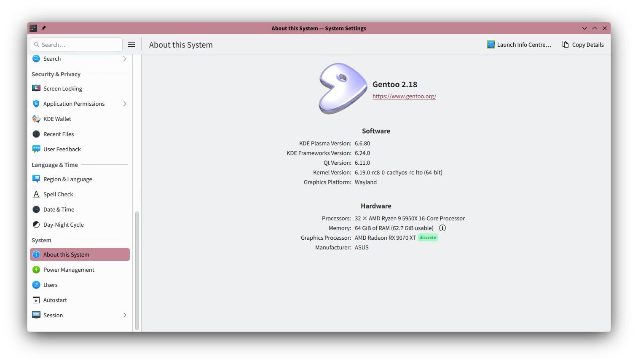Click the Hardware section heading
This screenshot has width=638, height=364.
pos(376,206)
